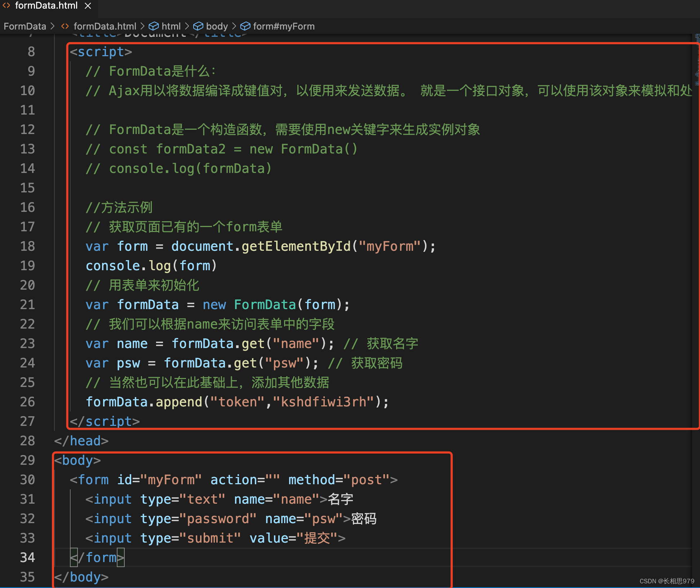The image size is (700, 588).
Task: Open the FormData folder breadcrumb
Action: 25,26
